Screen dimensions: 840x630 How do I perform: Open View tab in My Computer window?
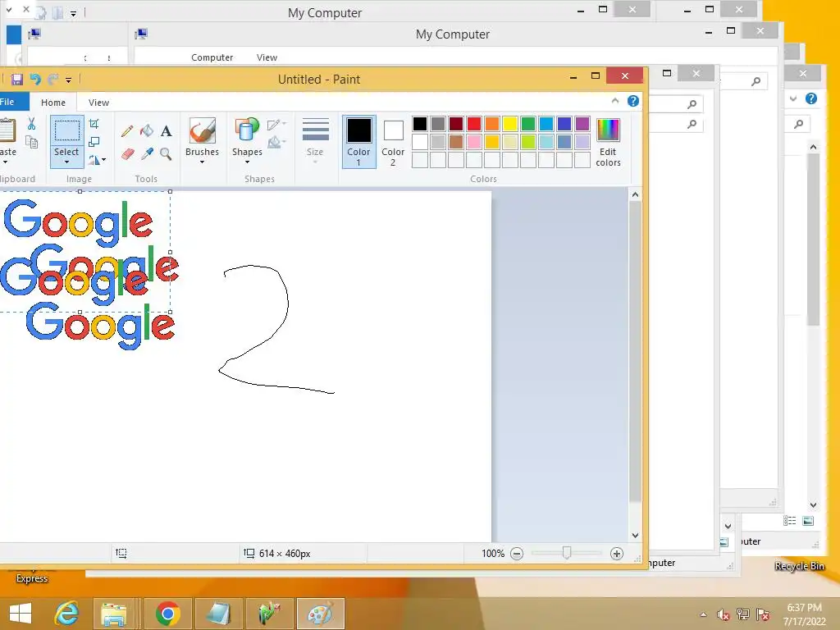(x=267, y=57)
